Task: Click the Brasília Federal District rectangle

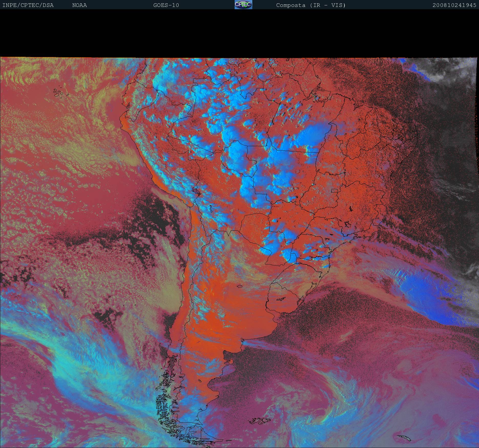Action: pos(334,190)
